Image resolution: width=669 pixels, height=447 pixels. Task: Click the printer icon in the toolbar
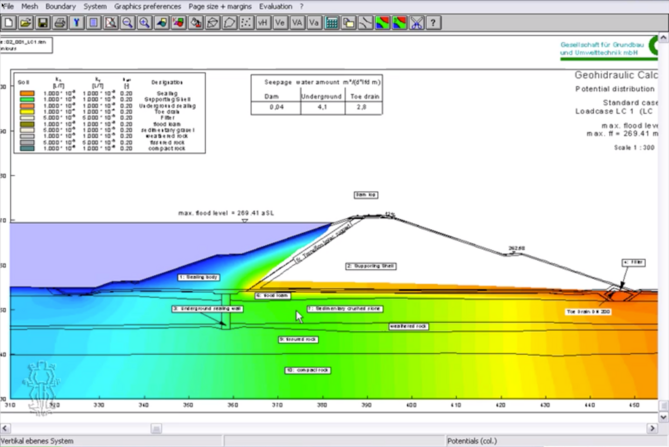click(60, 22)
